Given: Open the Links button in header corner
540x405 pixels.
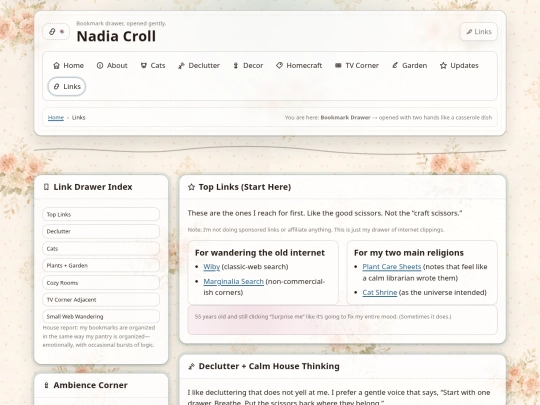Looking at the screenshot, I should (x=479, y=32).
